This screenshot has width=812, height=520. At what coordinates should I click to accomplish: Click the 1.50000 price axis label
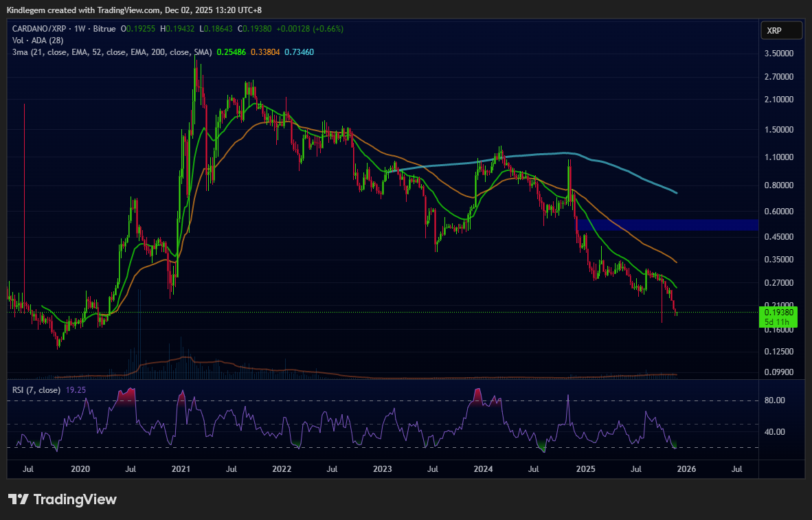coord(778,130)
